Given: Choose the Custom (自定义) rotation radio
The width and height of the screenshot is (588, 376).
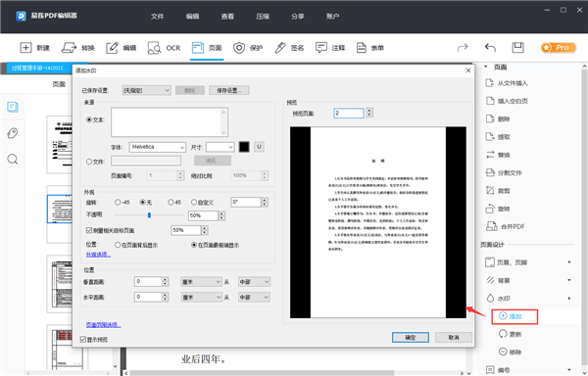Looking at the screenshot, I should pos(194,203).
